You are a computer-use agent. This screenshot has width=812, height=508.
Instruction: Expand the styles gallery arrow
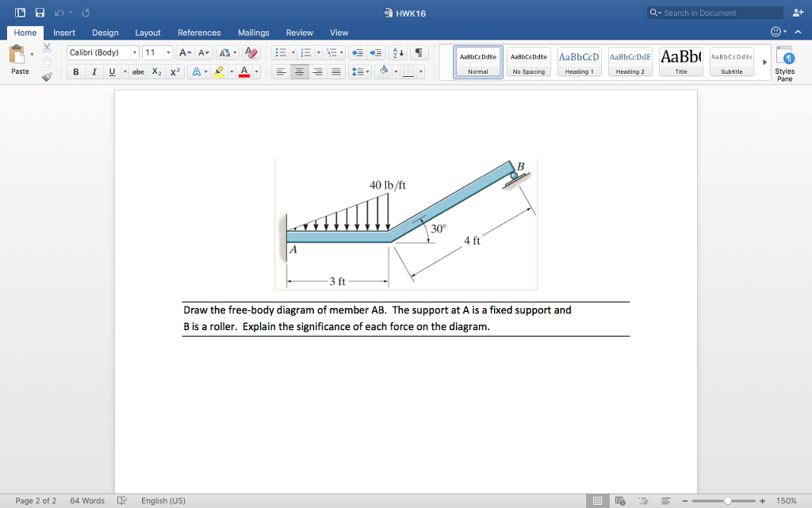pyautogui.click(x=764, y=61)
